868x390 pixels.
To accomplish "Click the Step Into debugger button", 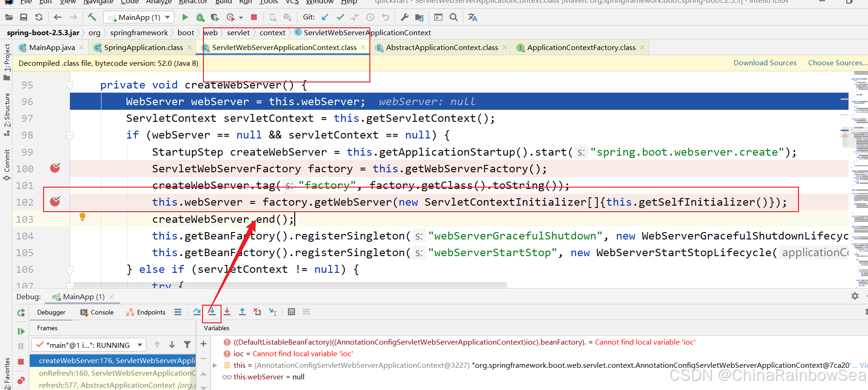I will point(212,312).
